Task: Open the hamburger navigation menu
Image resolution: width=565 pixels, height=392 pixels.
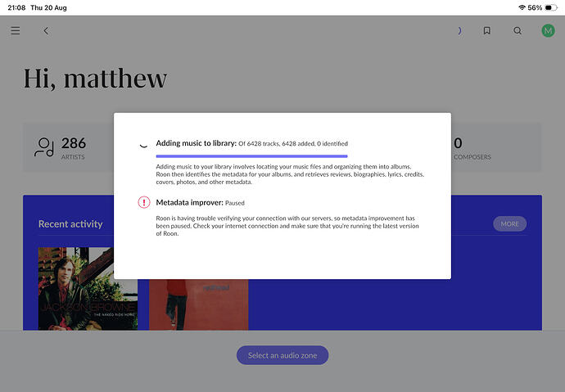Action: click(15, 30)
